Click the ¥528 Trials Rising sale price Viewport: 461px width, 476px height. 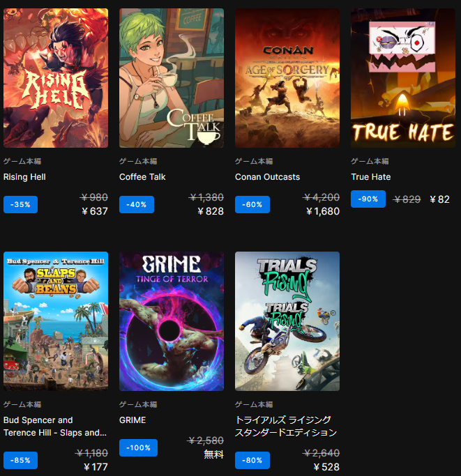(326, 467)
